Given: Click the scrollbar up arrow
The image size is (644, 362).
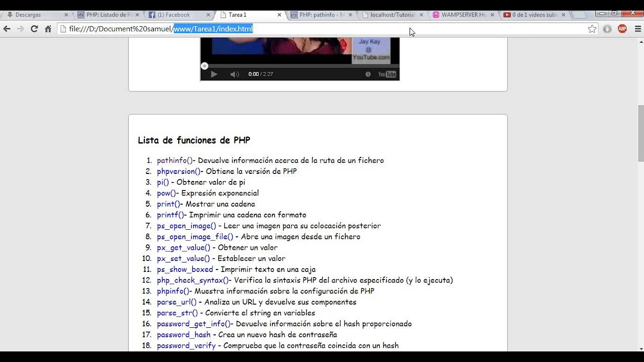Looking at the screenshot, I should [x=640, y=41].
